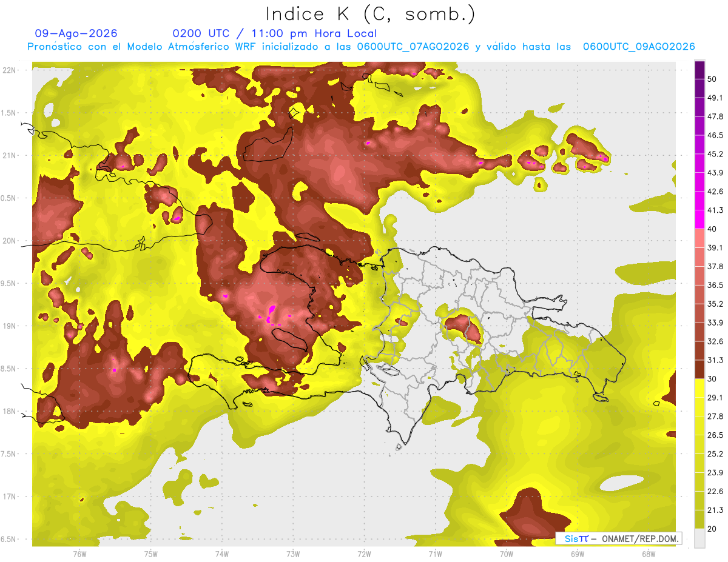The width and height of the screenshot is (728, 562).
Task: Select colorbar value "31.3"
Action: [x=715, y=360]
